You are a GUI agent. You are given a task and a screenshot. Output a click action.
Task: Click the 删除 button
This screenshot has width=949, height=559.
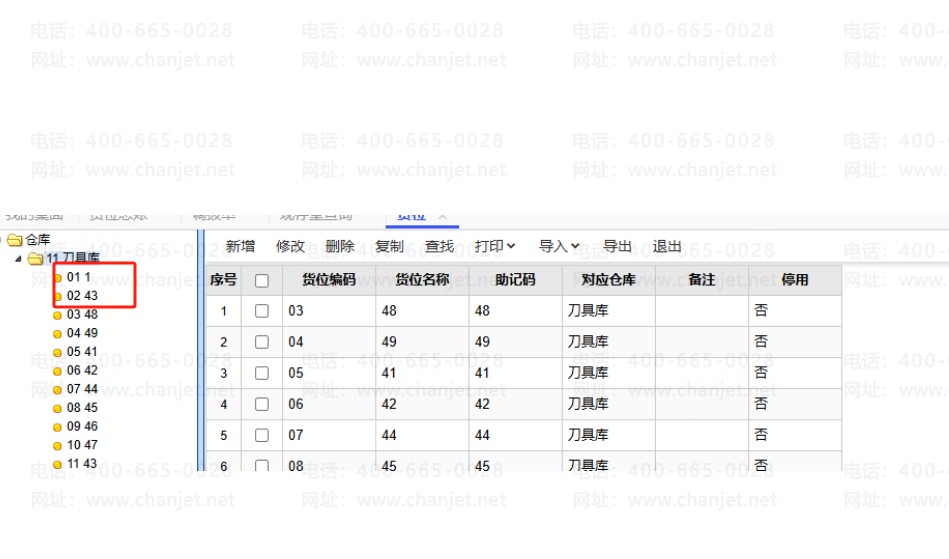click(x=340, y=246)
